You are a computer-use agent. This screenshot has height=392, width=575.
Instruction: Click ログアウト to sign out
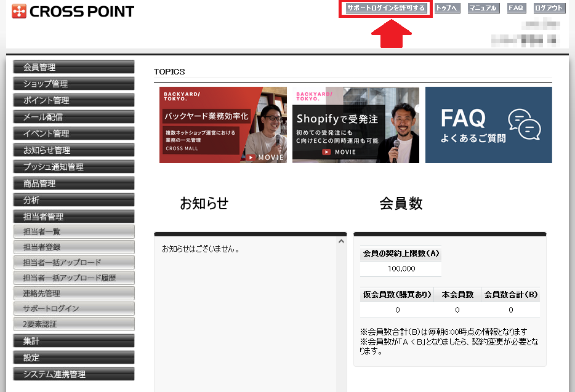coord(549,8)
